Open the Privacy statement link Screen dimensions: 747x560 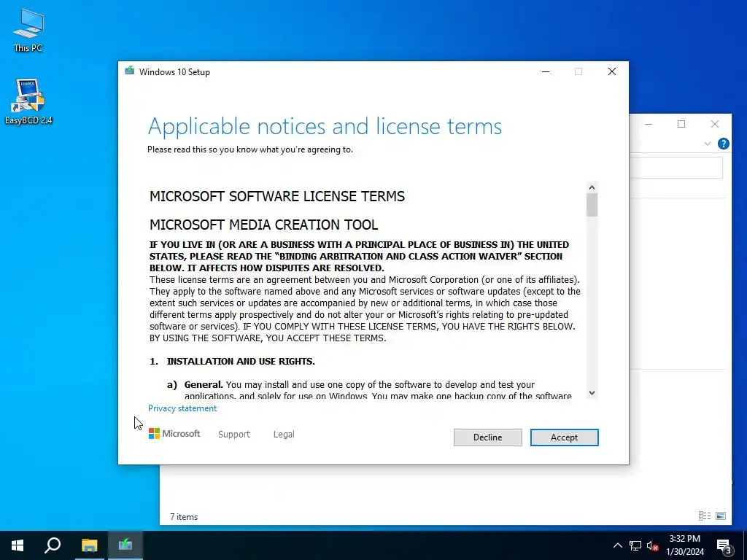[x=182, y=408]
